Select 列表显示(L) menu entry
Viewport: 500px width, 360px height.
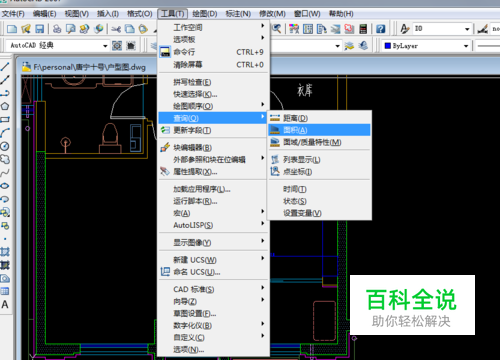(319, 160)
